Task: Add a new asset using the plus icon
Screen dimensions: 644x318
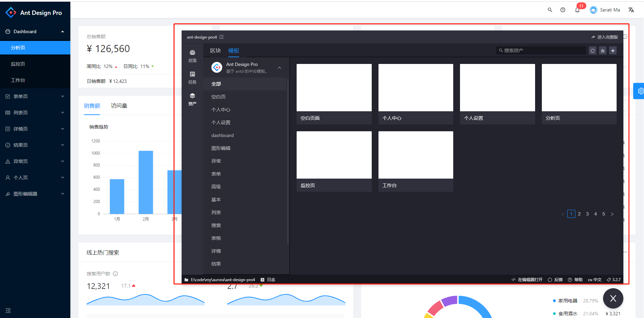Action: (x=613, y=50)
